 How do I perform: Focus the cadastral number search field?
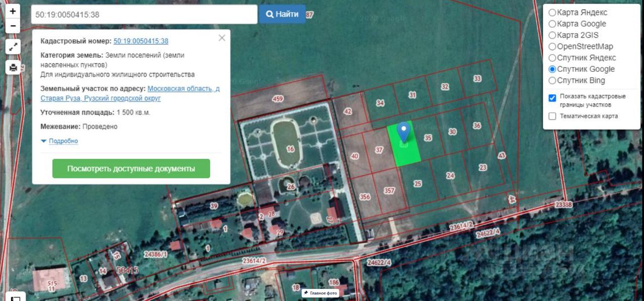(x=144, y=15)
